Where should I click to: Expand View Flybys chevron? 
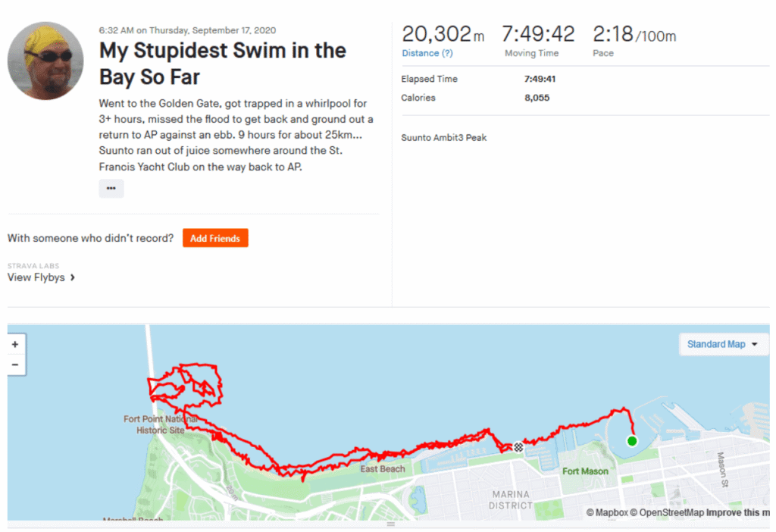pyautogui.click(x=73, y=277)
